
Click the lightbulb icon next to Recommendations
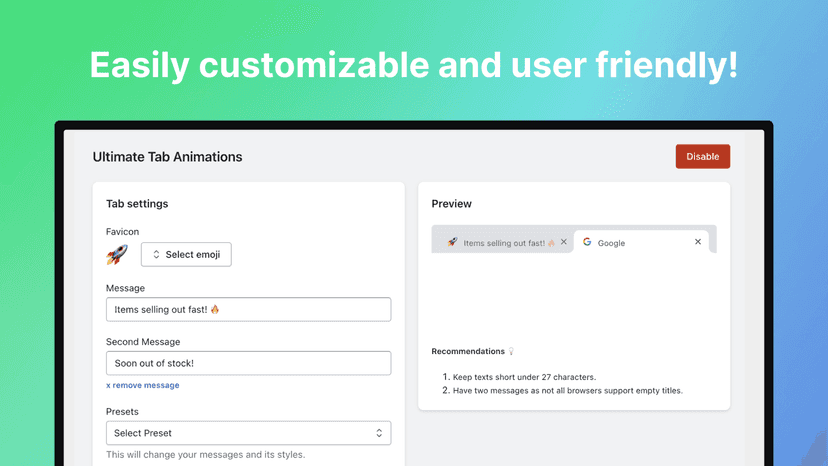coord(511,351)
